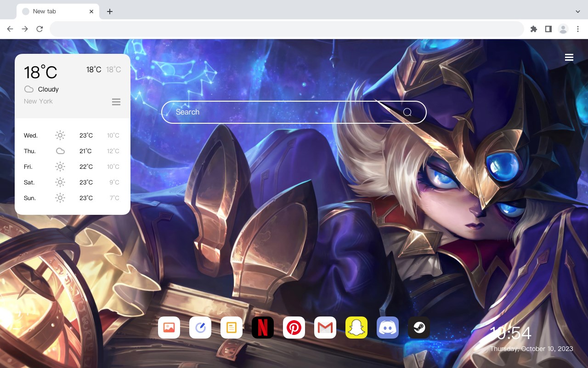Open the profile avatar menu

click(563, 29)
